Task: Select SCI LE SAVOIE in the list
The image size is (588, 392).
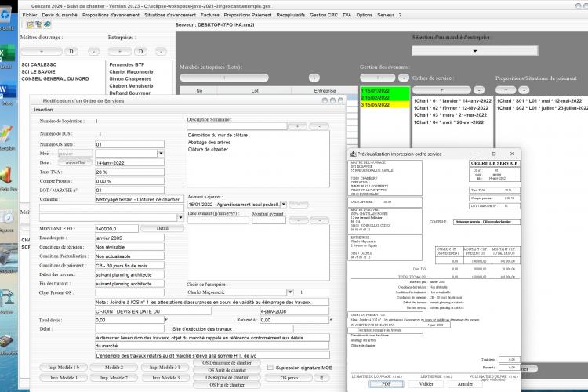Action: click(x=38, y=71)
